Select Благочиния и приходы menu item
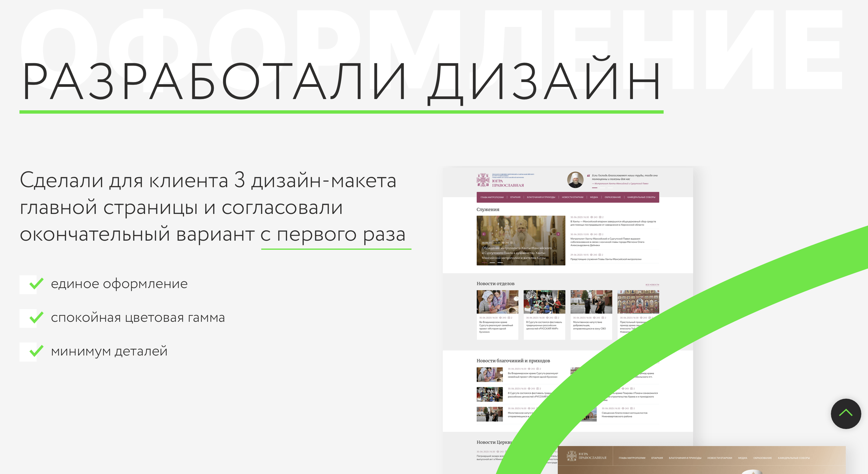 pyautogui.click(x=541, y=197)
